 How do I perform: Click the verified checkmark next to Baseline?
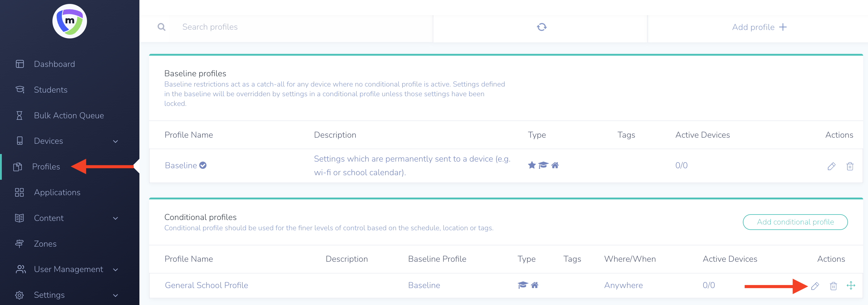pyautogui.click(x=203, y=165)
